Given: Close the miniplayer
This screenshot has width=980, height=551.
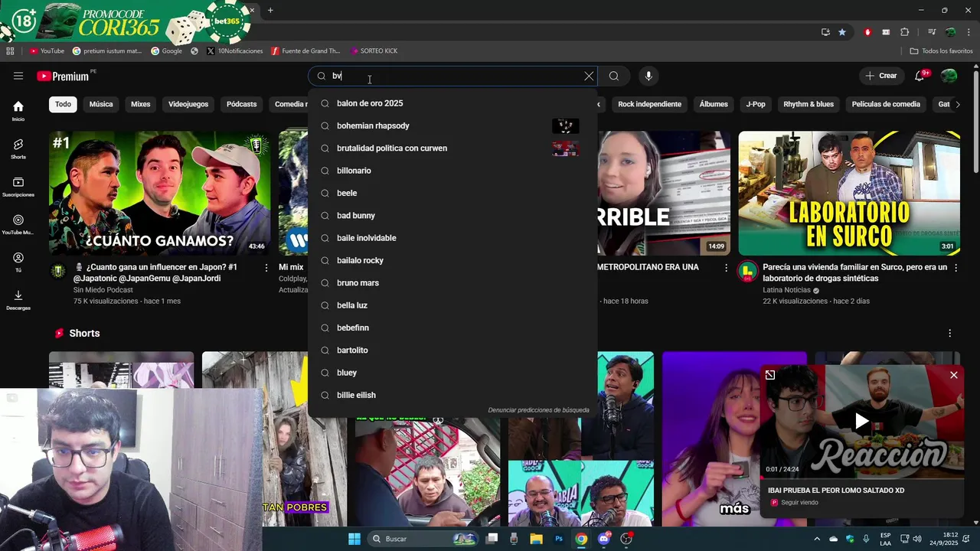Looking at the screenshot, I should click(954, 375).
